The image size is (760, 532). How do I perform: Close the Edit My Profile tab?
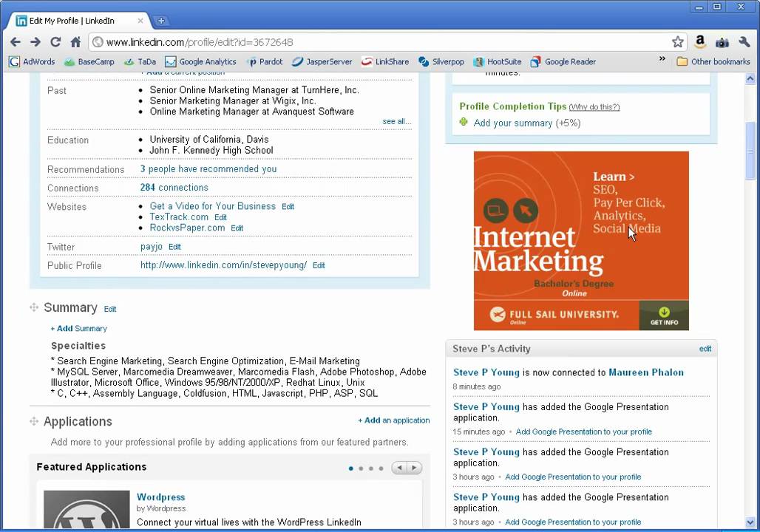[x=140, y=21]
